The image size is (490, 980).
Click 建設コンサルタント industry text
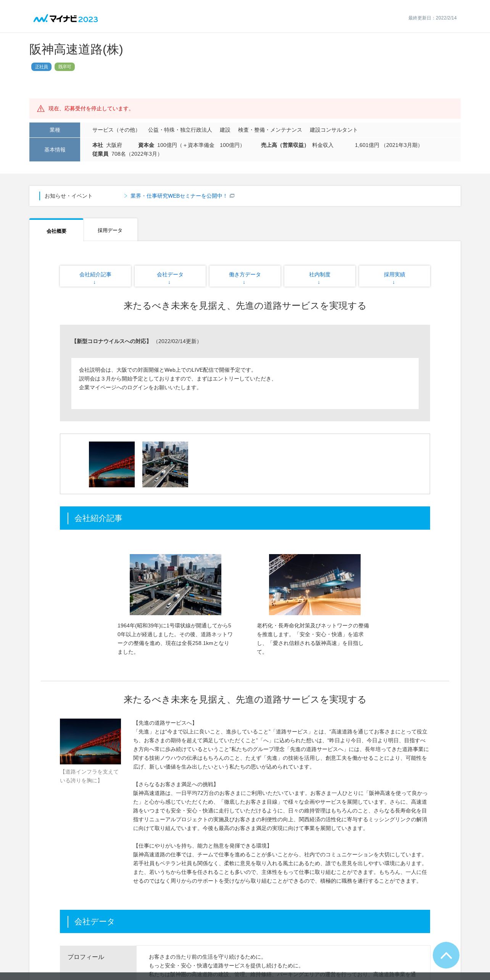point(334,130)
